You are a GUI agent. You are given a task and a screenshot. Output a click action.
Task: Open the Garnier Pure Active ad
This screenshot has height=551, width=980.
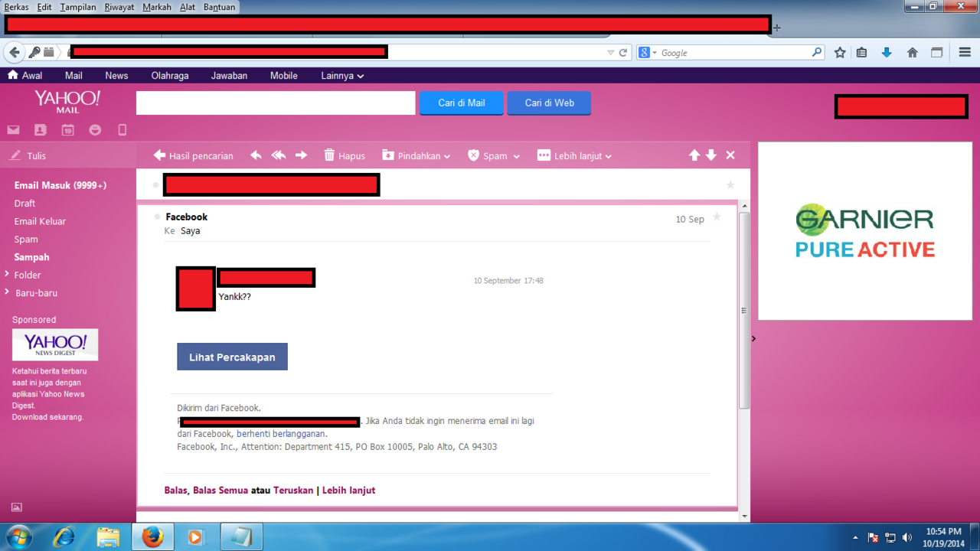[865, 231]
